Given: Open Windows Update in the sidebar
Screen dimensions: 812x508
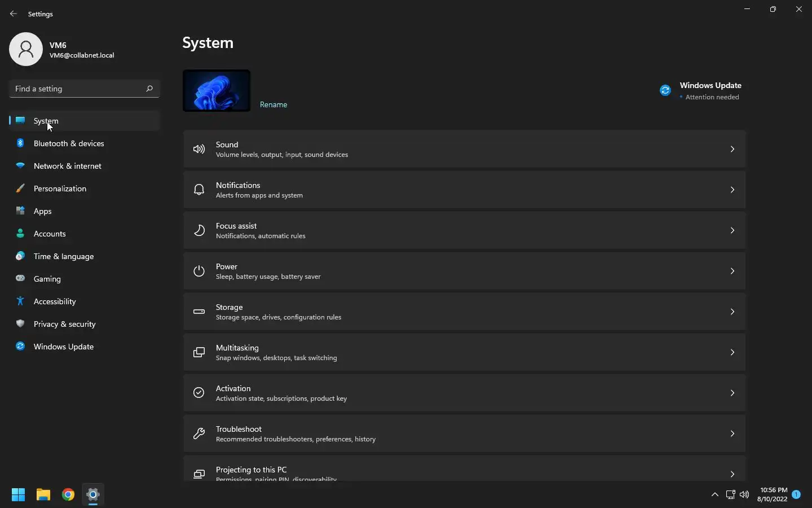Looking at the screenshot, I should [85, 347].
